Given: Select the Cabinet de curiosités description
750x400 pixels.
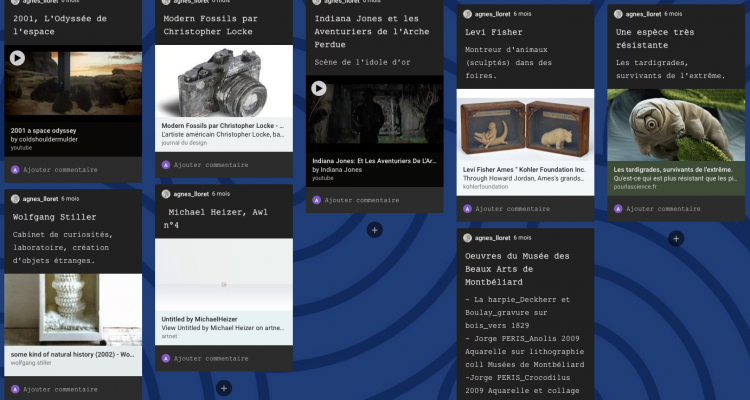Looking at the screenshot, I should (x=63, y=248).
